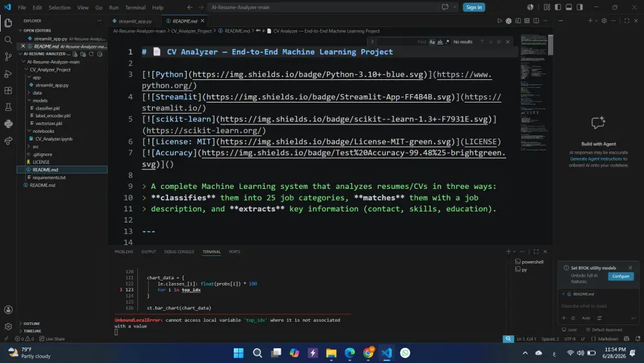Refresh the explorer tree
This screenshot has width=644, height=363.
pos(91,54)
